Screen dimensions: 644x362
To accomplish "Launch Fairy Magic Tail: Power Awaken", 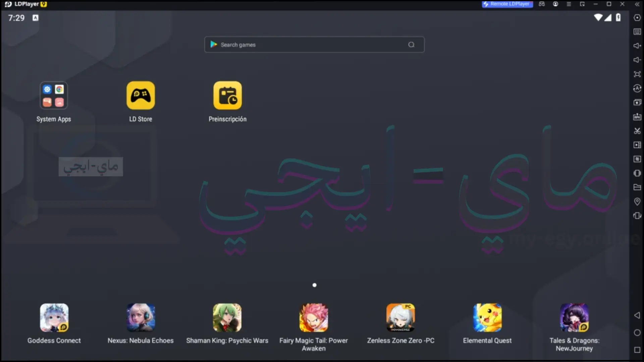I will coord(314,317).
